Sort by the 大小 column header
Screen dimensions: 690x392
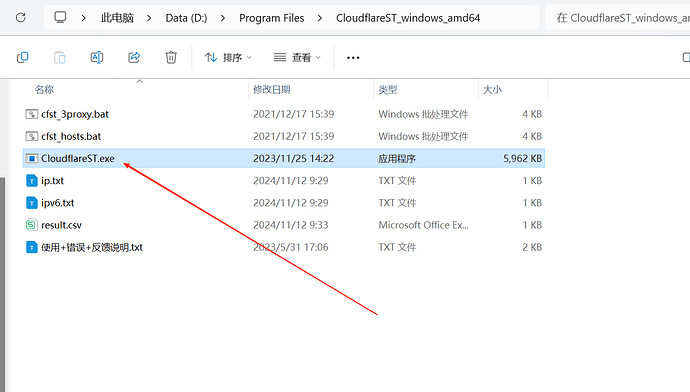coord(492,90)
